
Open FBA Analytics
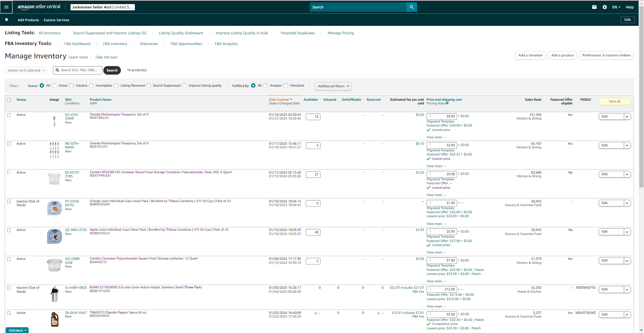click(x=226, y=44)
